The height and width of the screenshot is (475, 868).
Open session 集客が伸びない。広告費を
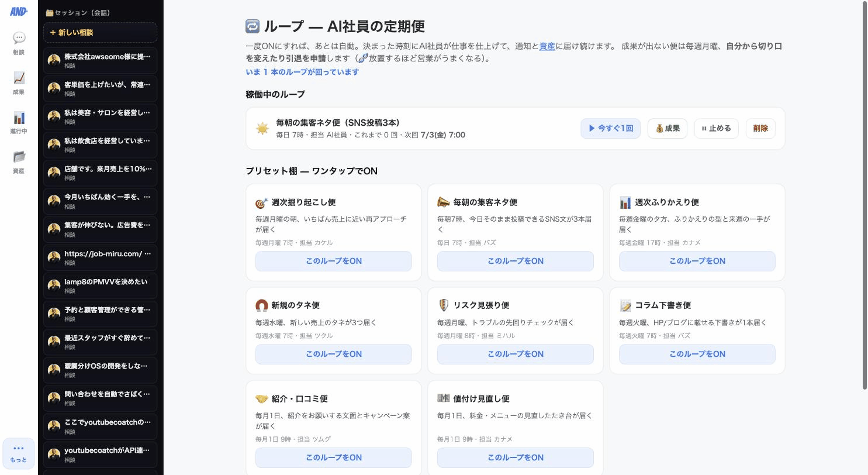100,229
